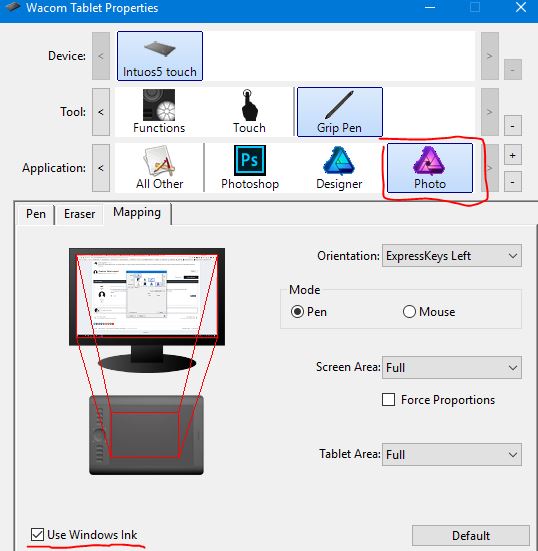Click the monitor mapping preview image
Screen dimensions: 538x551
(147, 310)
